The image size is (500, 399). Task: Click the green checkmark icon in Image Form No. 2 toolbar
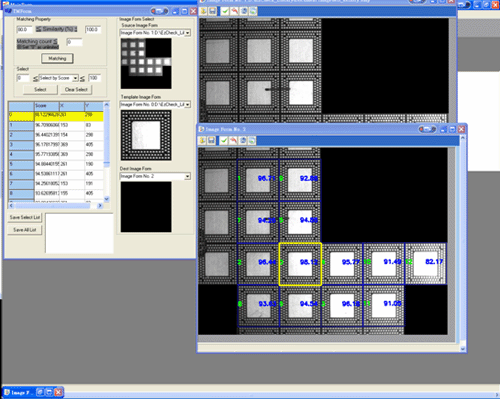coord(224,141)
